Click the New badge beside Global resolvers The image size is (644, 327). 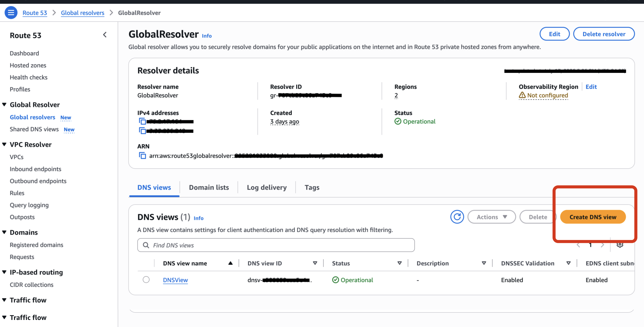tap(66, 117)
